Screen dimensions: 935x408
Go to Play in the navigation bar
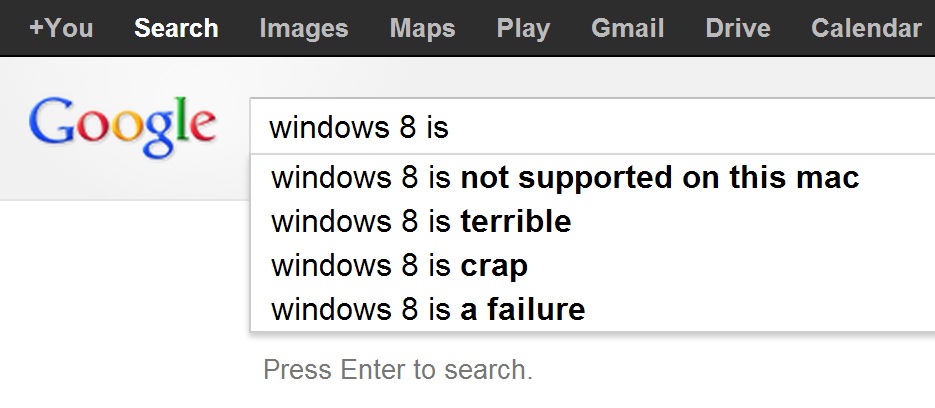523,28
